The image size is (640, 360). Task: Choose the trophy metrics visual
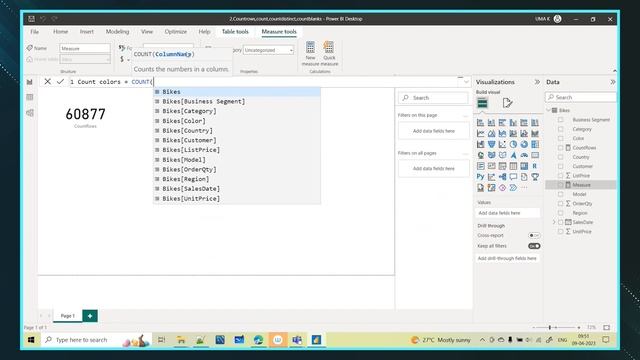click(535, 177)
